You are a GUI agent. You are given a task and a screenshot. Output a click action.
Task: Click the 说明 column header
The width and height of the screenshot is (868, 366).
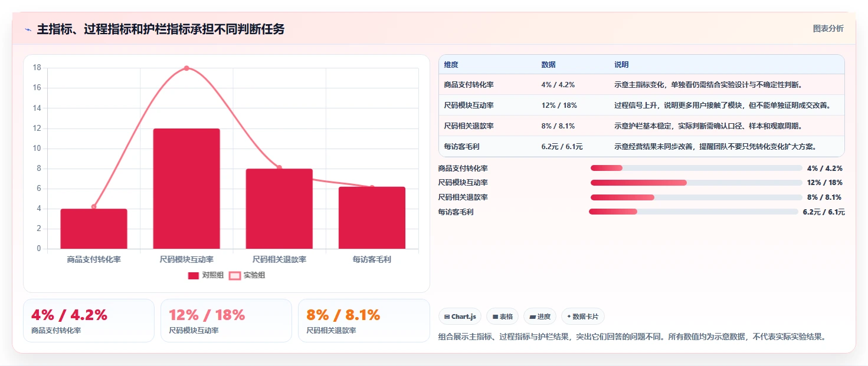pos(621,65)
